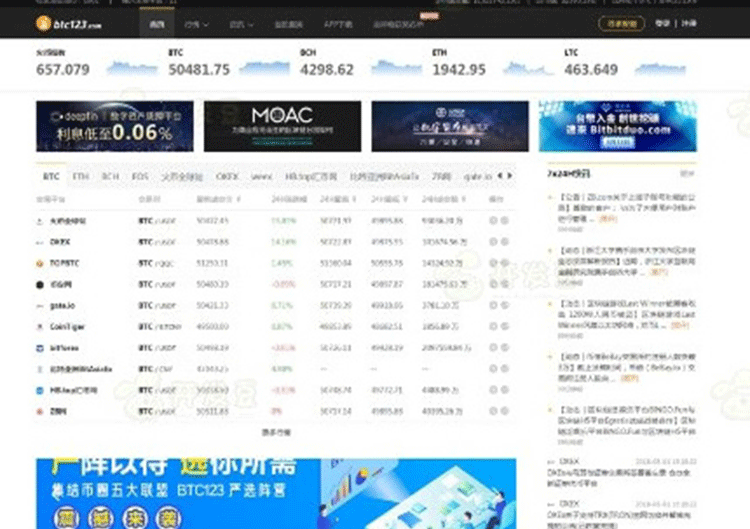This screenshot has width=750, height=529.
Task: Click the first action icon in the CoinTiger row
Action: (493, 327)
